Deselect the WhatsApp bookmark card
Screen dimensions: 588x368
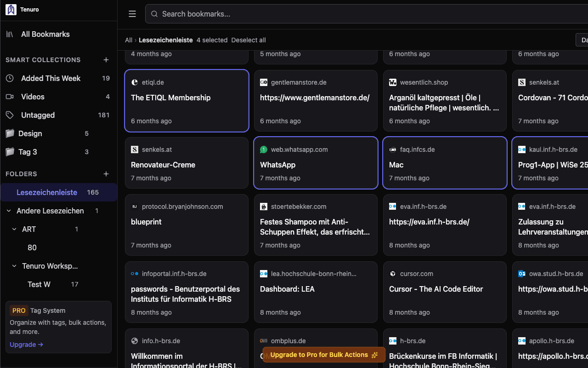pos(316,163)
